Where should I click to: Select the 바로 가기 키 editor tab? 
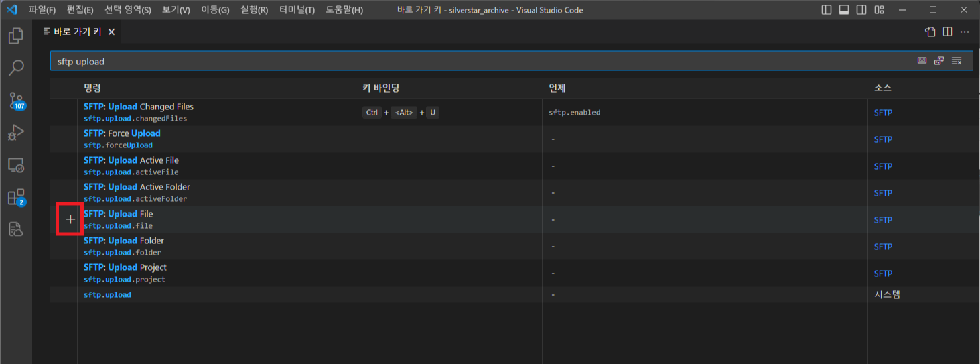tap(78, 32)
